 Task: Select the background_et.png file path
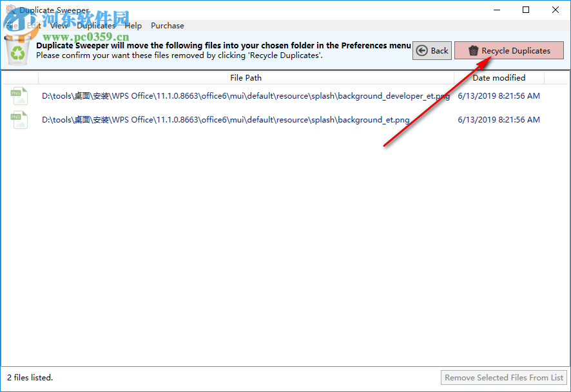pyautogui.click(x=226, y=120)
